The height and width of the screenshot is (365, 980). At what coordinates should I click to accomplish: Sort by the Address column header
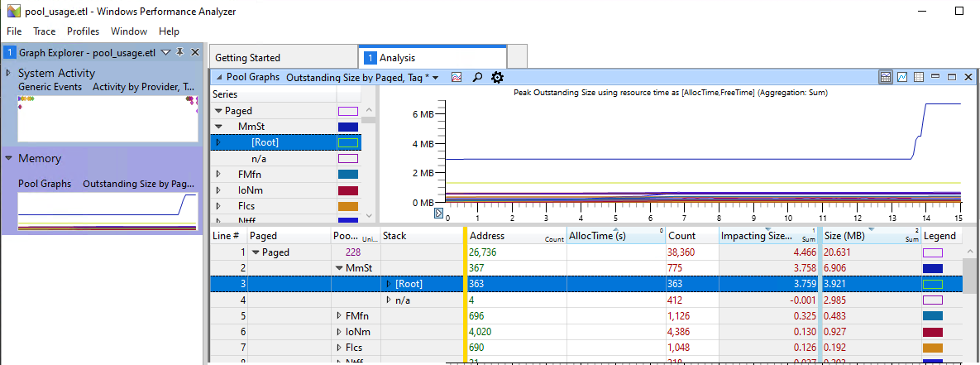tap(515, 236)
